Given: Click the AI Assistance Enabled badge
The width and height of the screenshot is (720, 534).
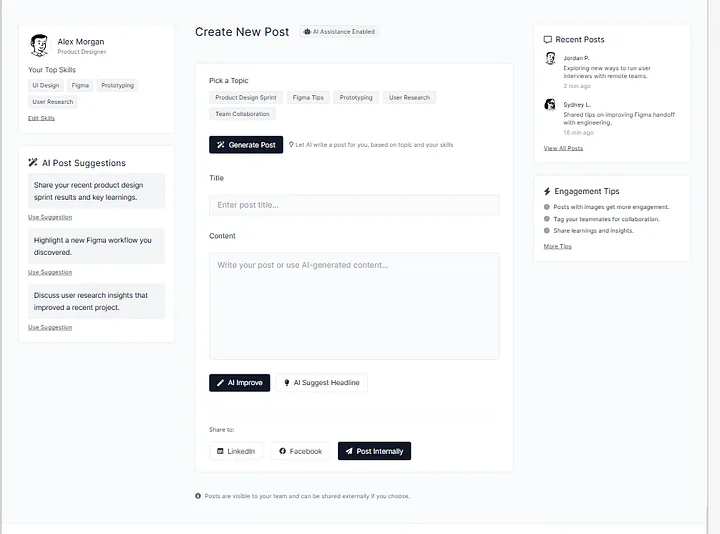Looking at the screenshot, I should click(339, 32).
